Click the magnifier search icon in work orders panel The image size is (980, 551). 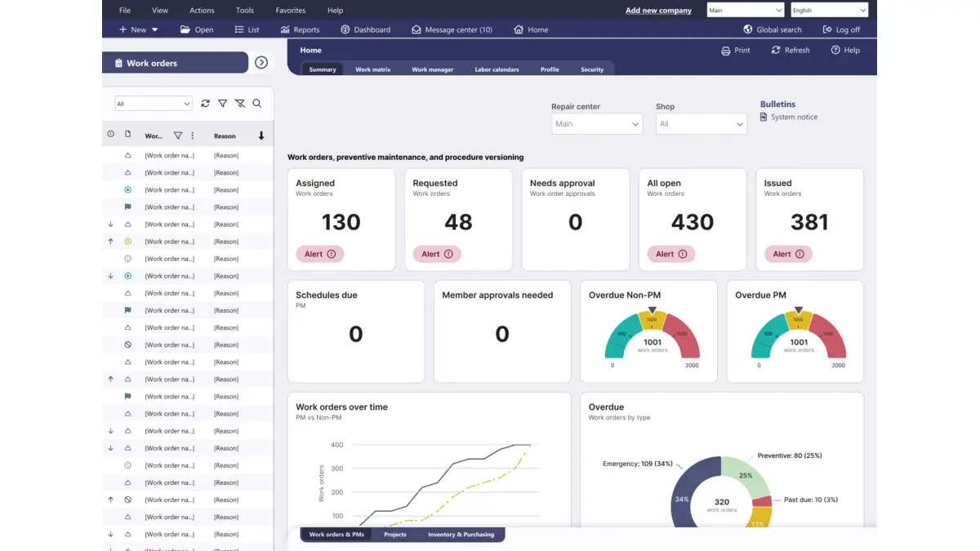click(x=257, y=104)
